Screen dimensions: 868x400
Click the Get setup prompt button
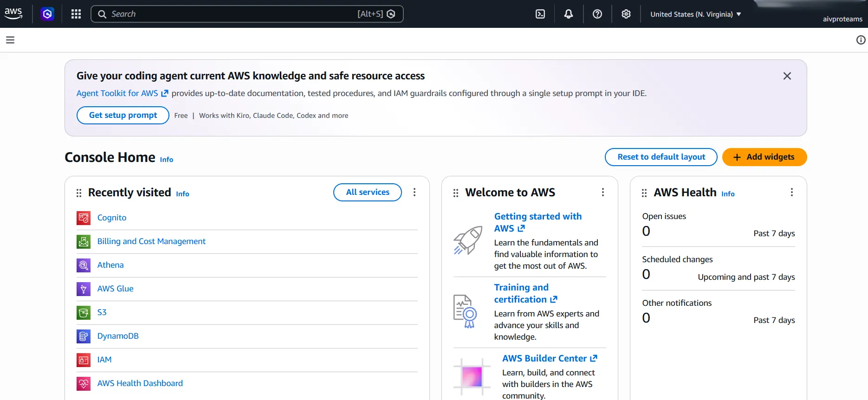click(x=123, y=115)
